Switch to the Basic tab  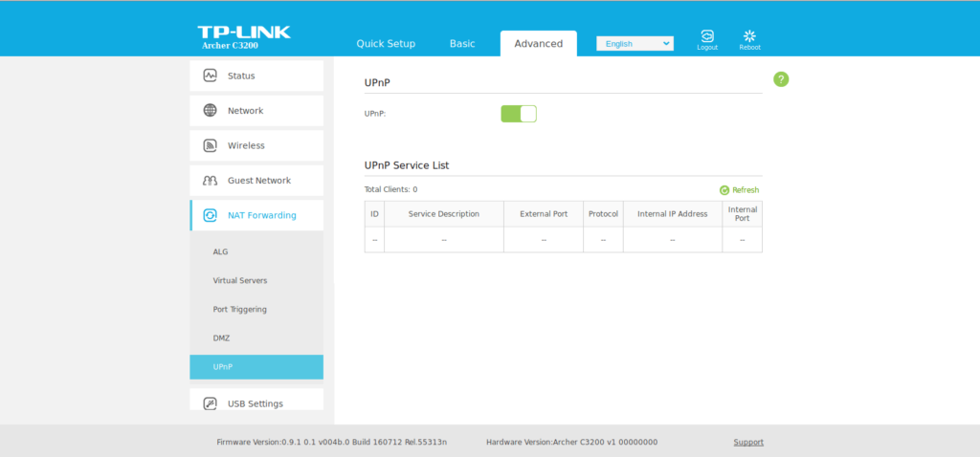[462, 44]
